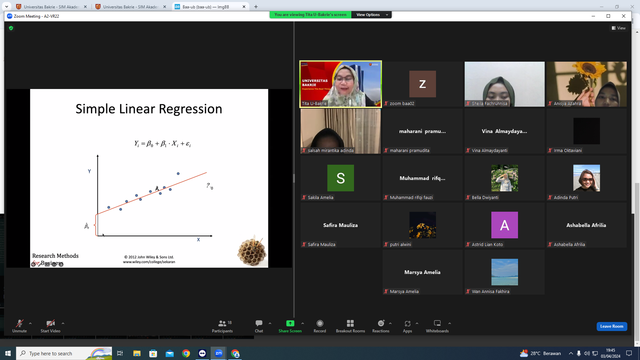Open Mail app from taskbar
This screenshot has height=360, width=640.
pyautogui.click(x=169, y=353)
